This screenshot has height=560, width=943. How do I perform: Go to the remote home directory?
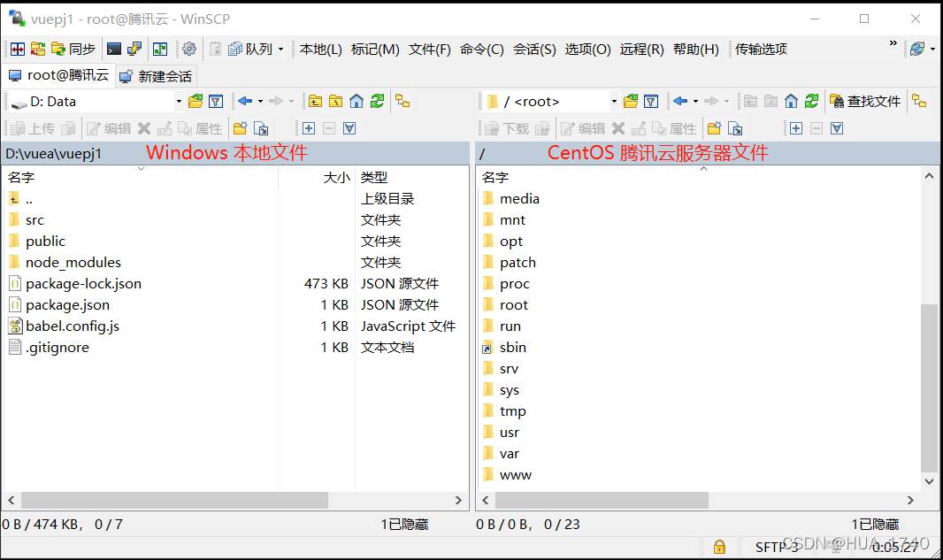click(792, 102)
